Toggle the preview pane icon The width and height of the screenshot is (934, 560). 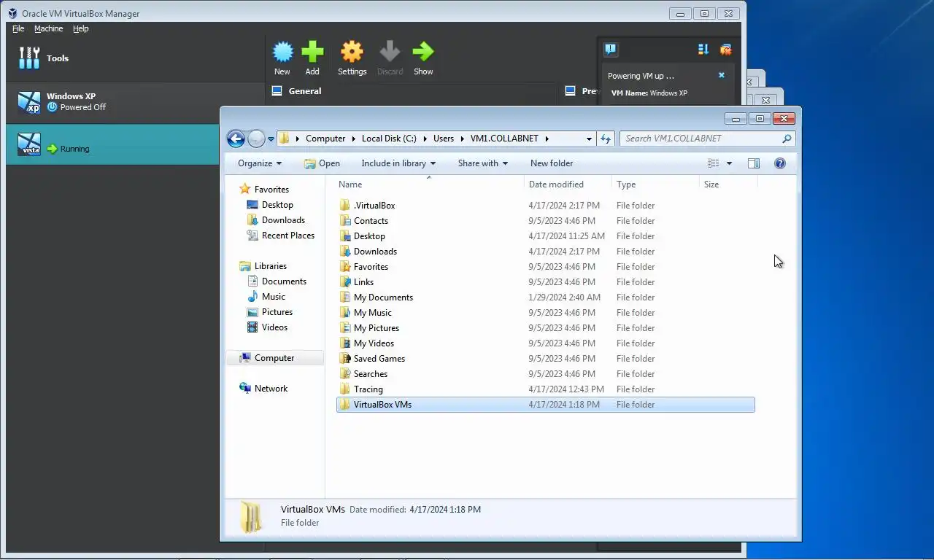(754, 163)
